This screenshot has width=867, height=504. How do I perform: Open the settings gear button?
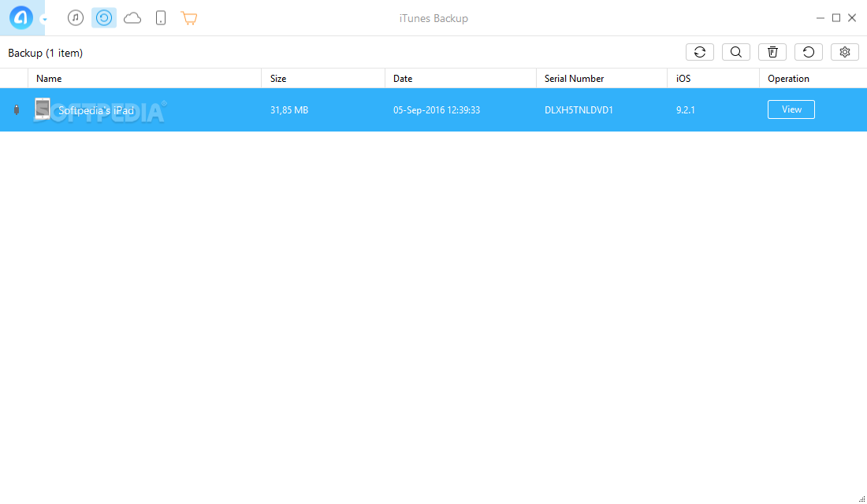pos(845,52)
